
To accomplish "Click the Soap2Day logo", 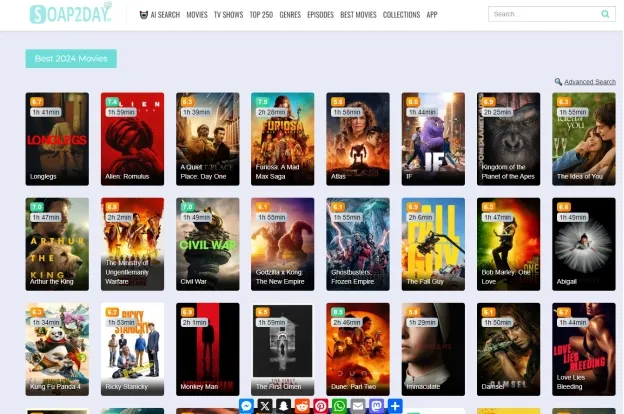I will point(71,13).
